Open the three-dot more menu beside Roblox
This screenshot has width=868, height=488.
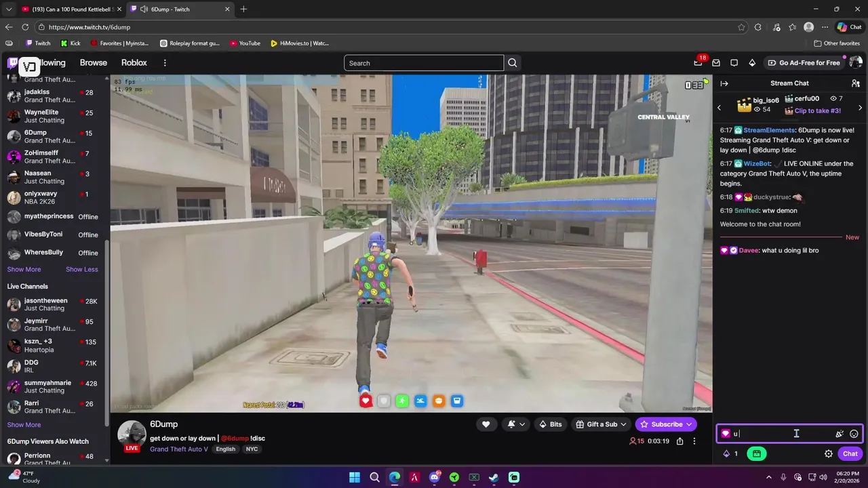point(164,62)
